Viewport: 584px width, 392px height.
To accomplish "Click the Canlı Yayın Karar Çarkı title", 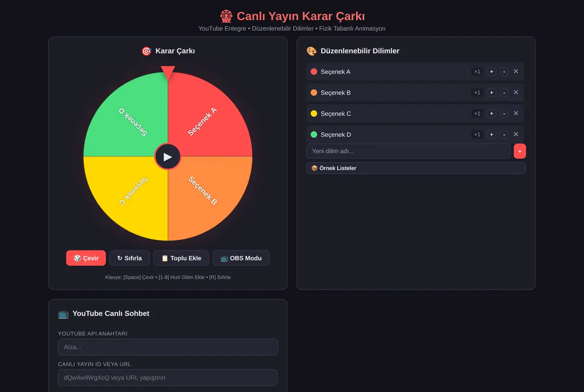I will tap(292, 16).
